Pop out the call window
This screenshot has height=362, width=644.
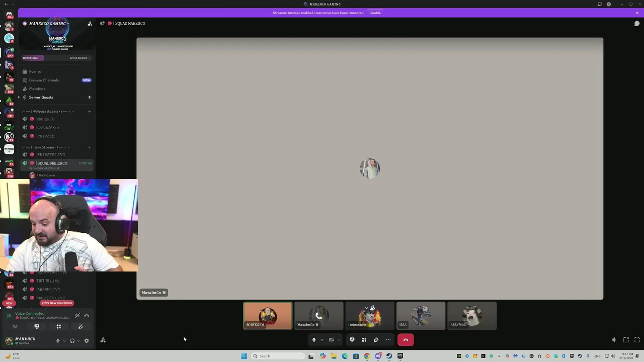(x=626, y=340)
